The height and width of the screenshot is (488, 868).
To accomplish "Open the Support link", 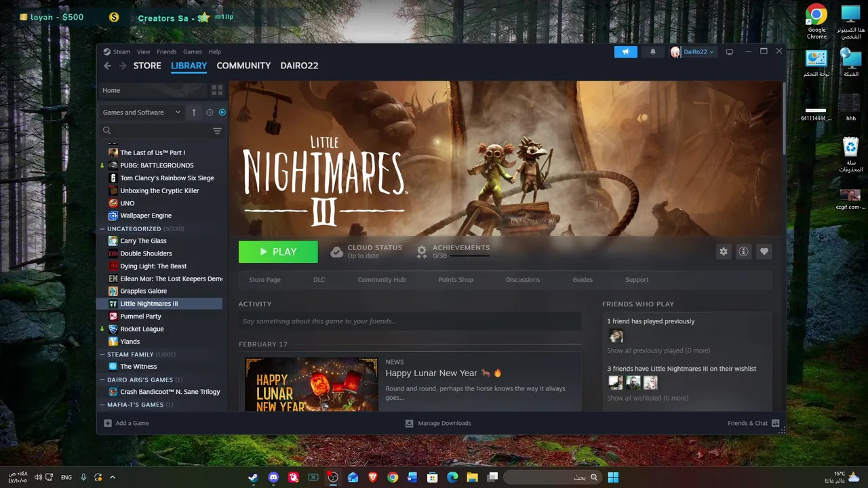I will coord(637,279).
